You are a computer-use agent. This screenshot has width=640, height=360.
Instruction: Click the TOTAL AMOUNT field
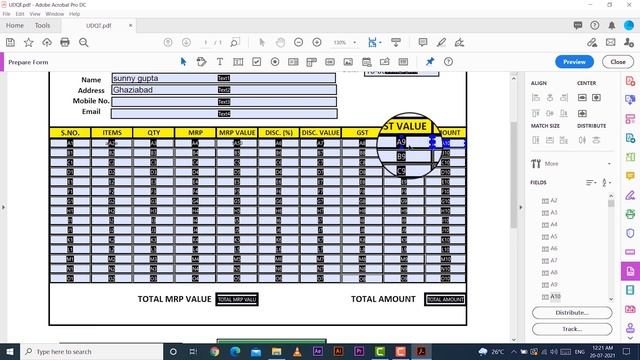(x=445, y=299)
